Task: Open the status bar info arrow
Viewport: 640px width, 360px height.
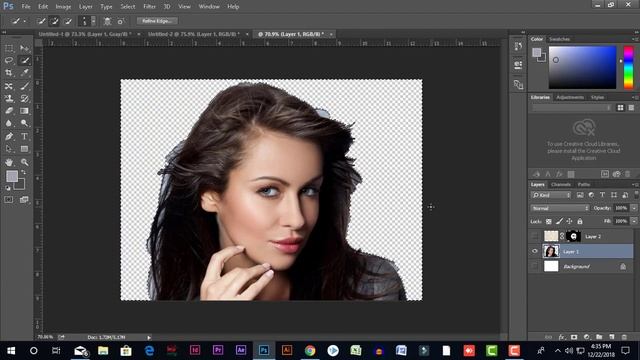Action: (x=149, y=337)
